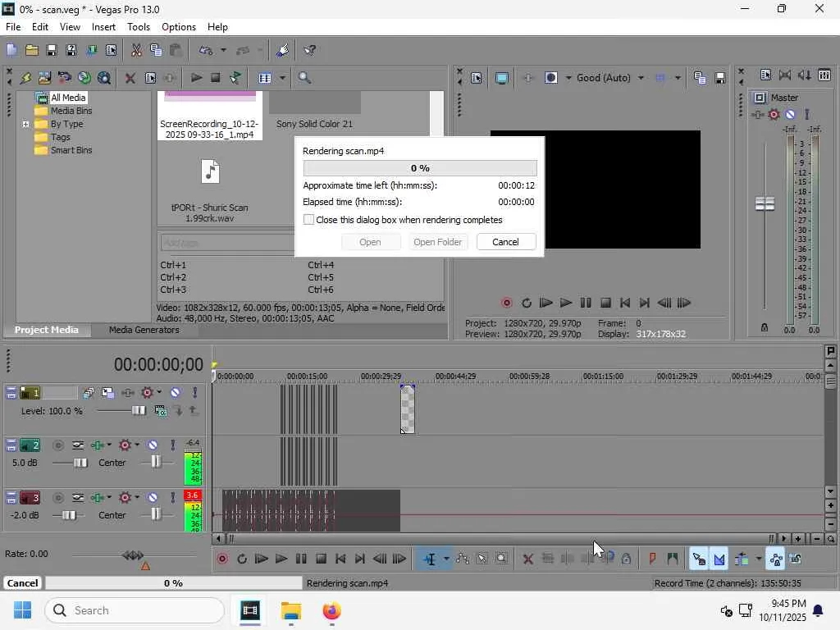
Task: Click the New project icon
Action: [11, 50]
